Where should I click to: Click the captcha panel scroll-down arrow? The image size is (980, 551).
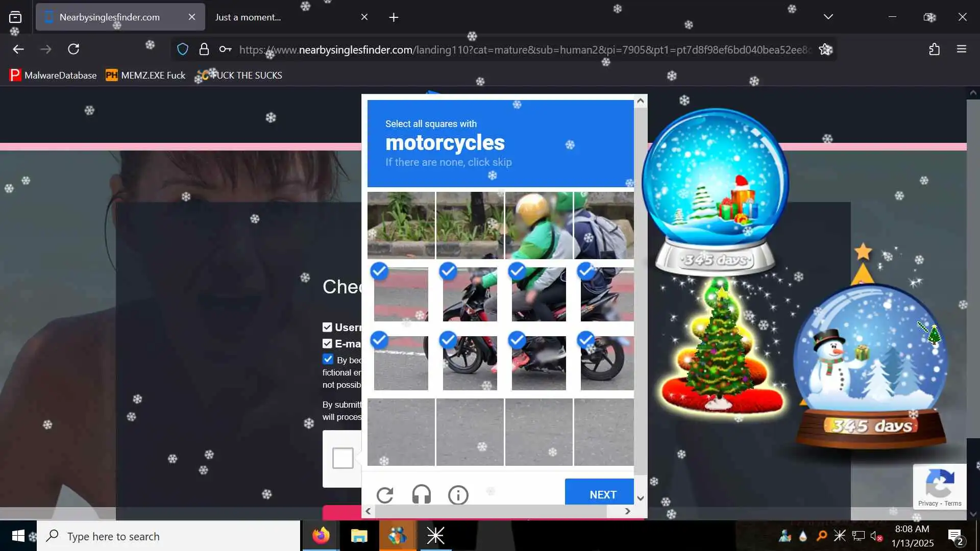pos(641,498)
